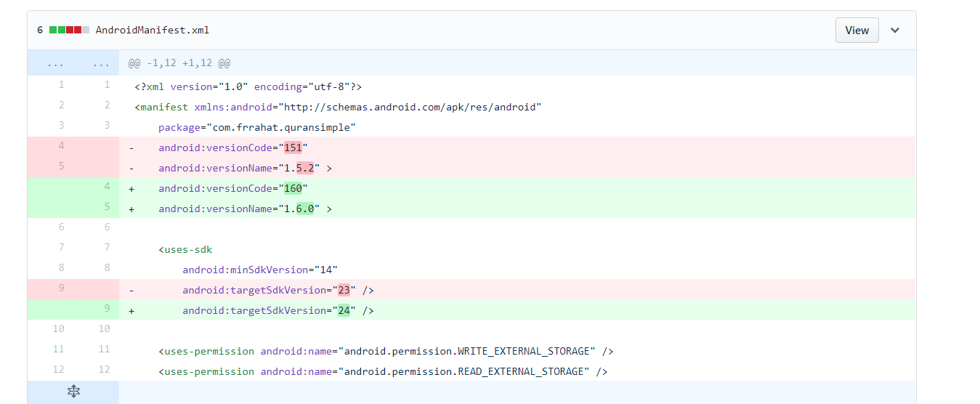Screen dimensions: 980x404
Task: Click the minSdkVersion="14" code line
Action: click(x=260, y=270)
